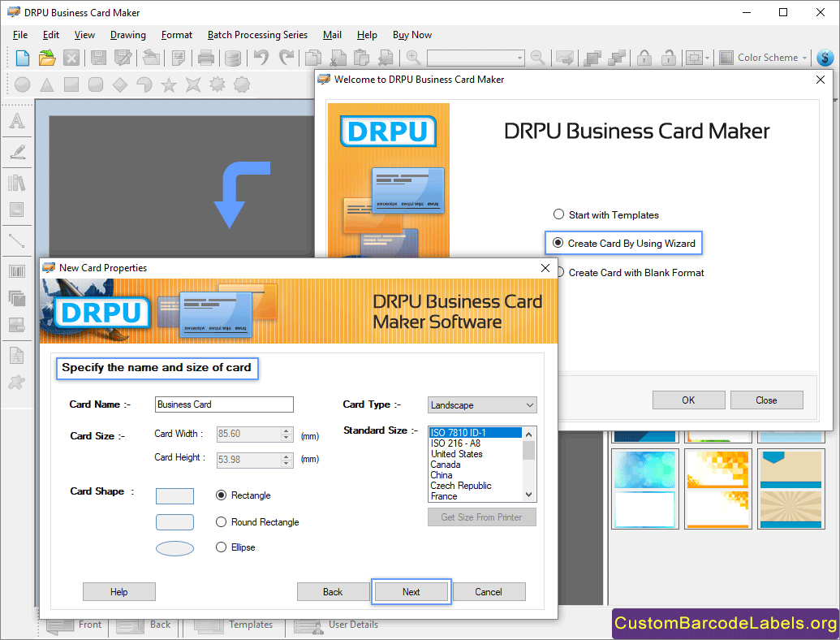Open the Drawing menu
The height and width of the screenshot is (640, 840).
click(x=128, y=35)
